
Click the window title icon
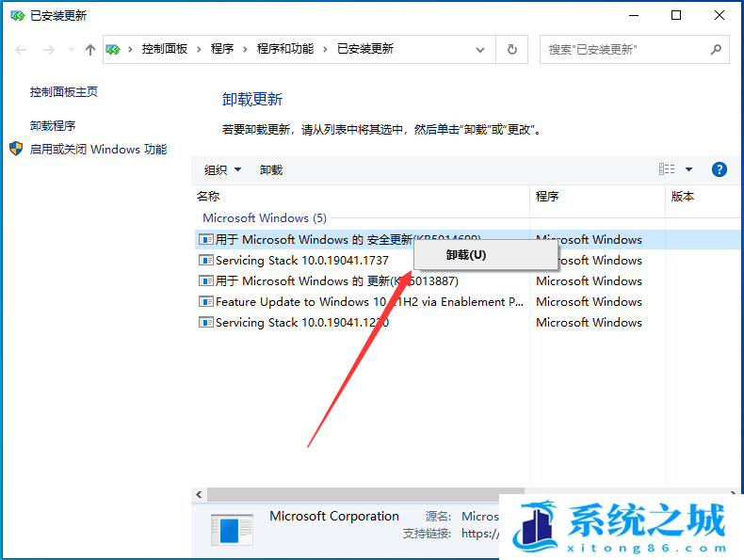pos(18,16)
